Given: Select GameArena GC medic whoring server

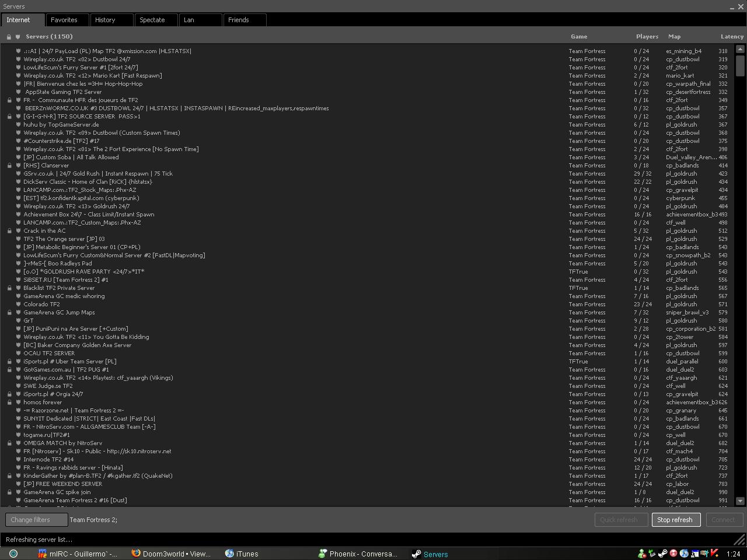Looking at the screenshot, I should coord(368,296).
